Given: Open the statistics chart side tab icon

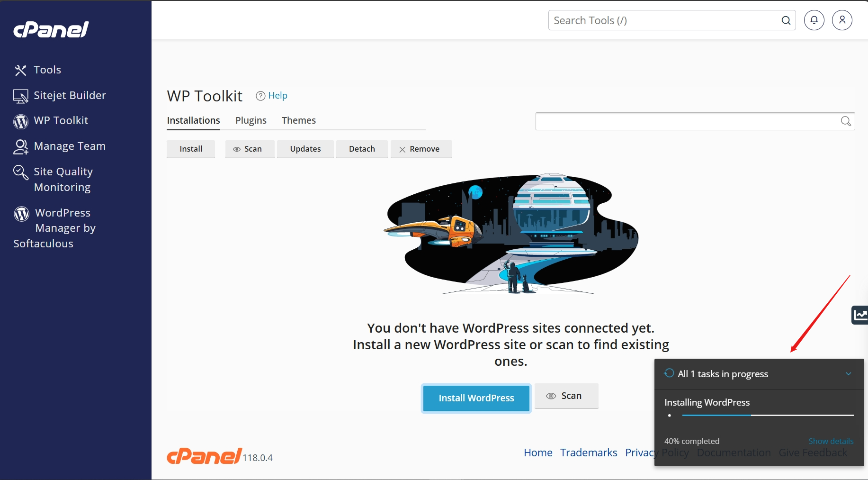Looking at the screenshot, I should pos(860,315).
